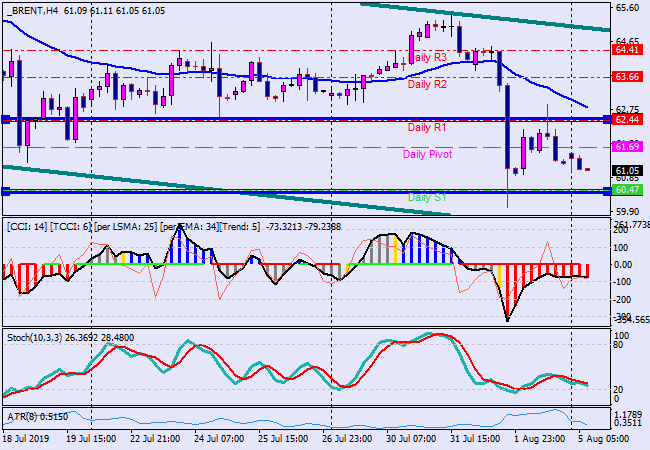Select the Daily R1 level label
The image size is (650, 450).
click(427, 128)
